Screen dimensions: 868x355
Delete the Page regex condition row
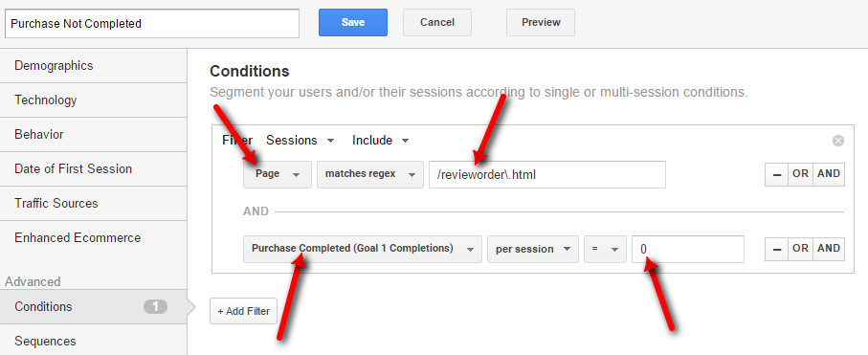[777, 174]
